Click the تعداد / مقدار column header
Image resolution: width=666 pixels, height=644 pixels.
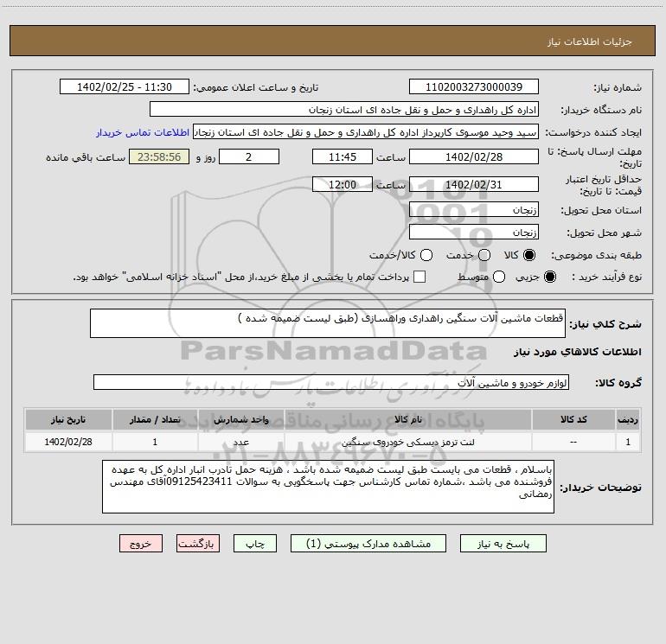tap(155, 419)
